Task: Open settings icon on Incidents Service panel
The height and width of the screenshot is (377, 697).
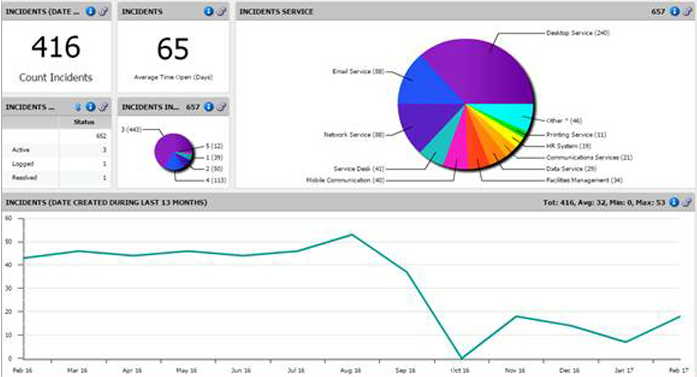Action: [687, 12]
